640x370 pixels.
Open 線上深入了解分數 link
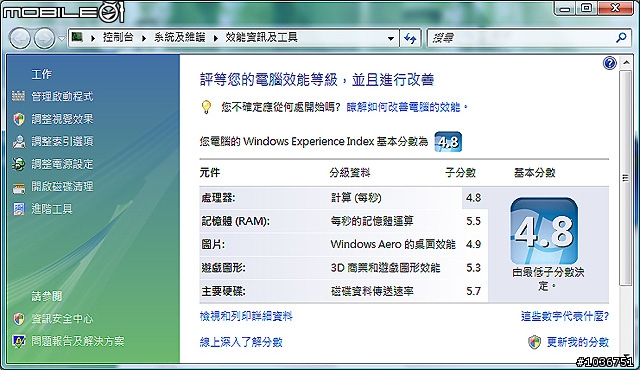241,342
